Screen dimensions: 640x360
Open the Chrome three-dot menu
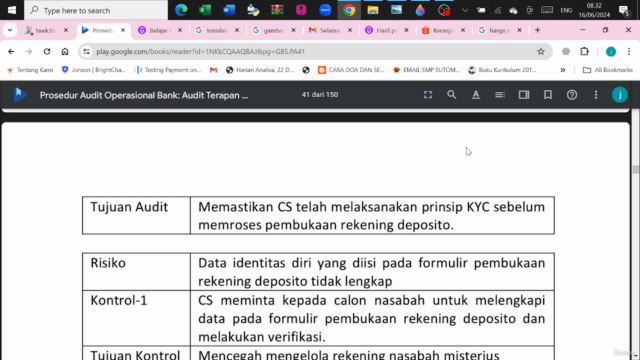tap(629, 51)
